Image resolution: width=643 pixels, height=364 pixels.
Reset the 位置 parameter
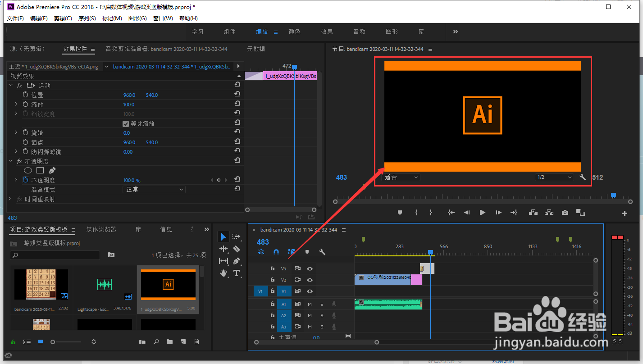(x=237, y=94)
